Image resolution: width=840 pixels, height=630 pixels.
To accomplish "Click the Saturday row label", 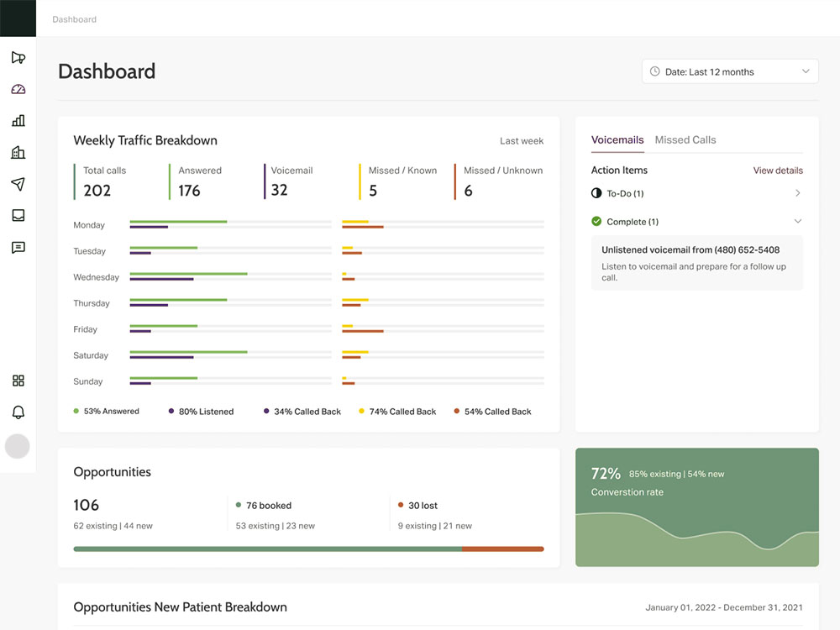I will pos(91,355).
